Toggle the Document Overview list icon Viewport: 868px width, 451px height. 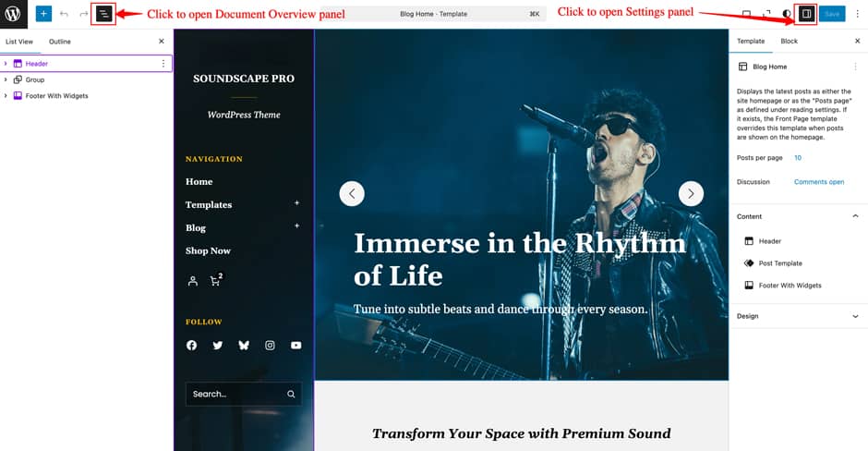click(x=103, y=14)
